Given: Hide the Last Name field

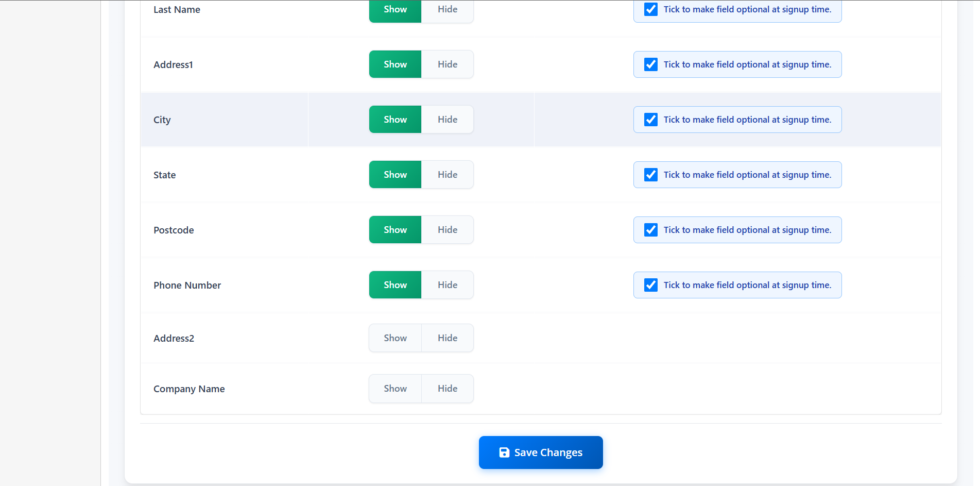Looking at the screenshot, I should tap(447, 9).
